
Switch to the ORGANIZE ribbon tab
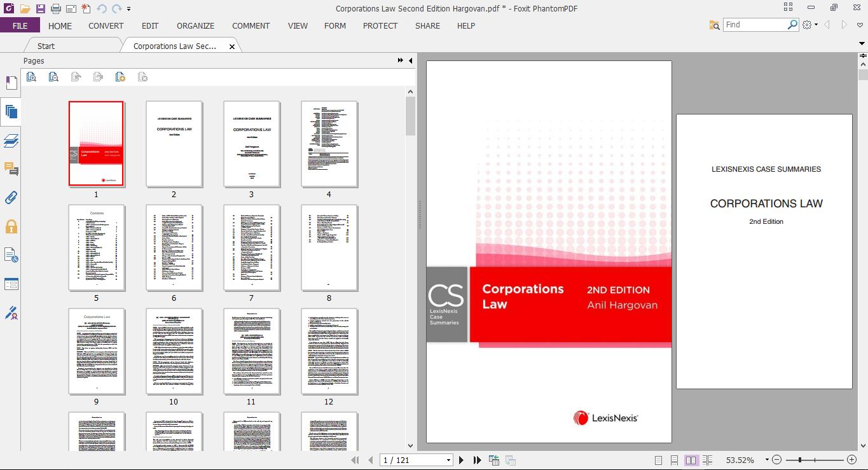pos(195,26)
